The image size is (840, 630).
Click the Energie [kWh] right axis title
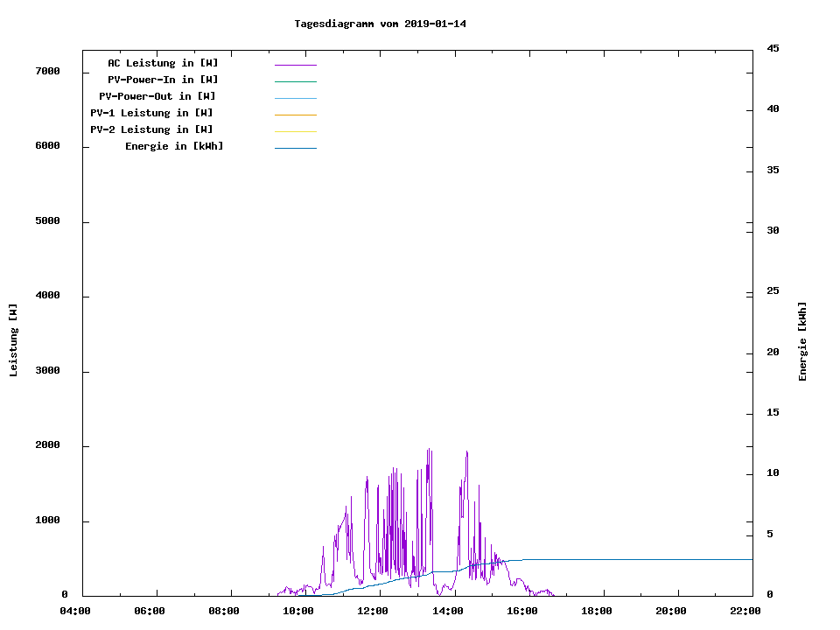coord(802,341)
